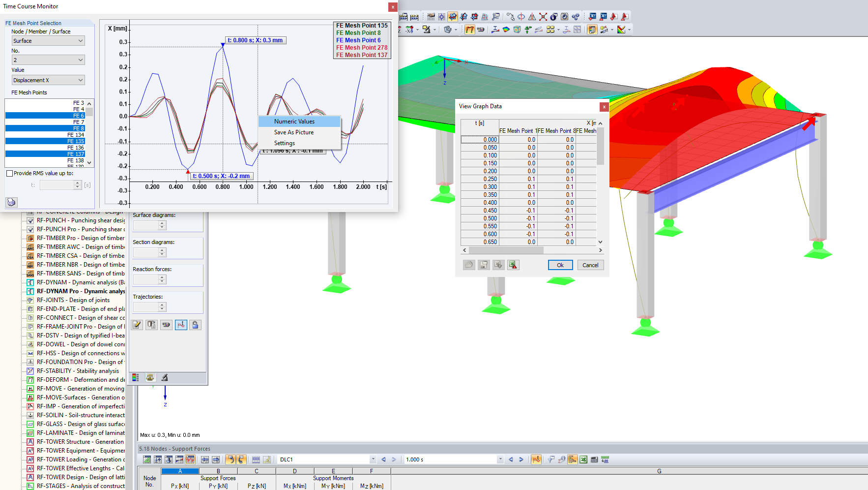Screen dimensions: 868x490
Task: Click the single gear settings toolbar icon
Action: point(564,17)
